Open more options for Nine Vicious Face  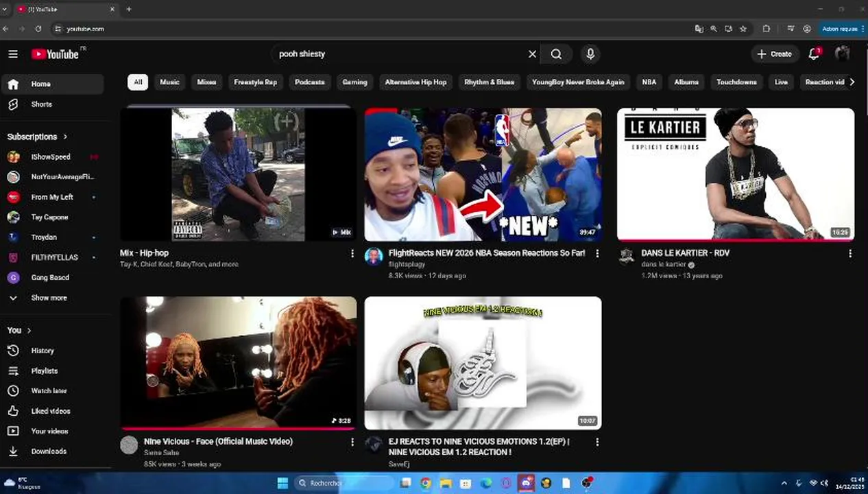point(352,442)
